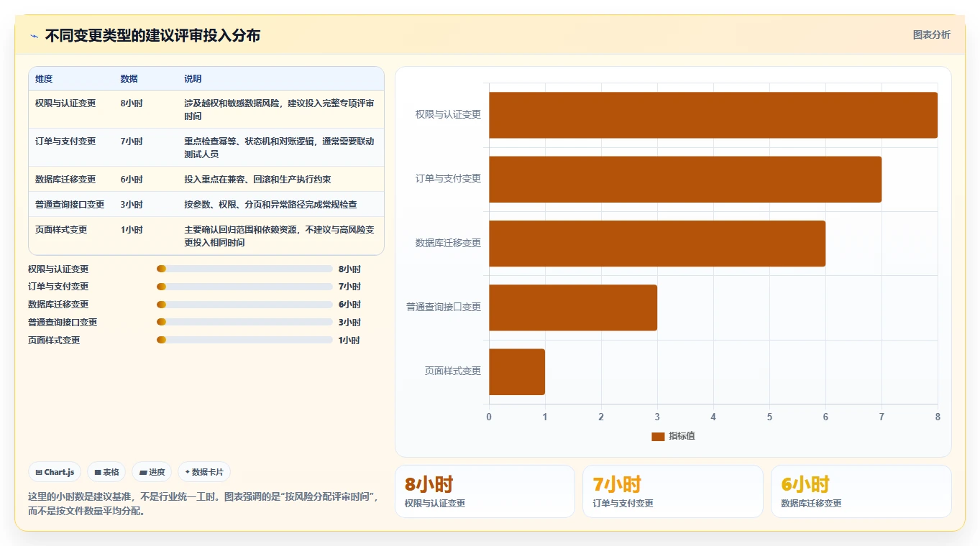Click the 1小时 cell in the table
Screen dimensions: 980x546
(132, 230)
